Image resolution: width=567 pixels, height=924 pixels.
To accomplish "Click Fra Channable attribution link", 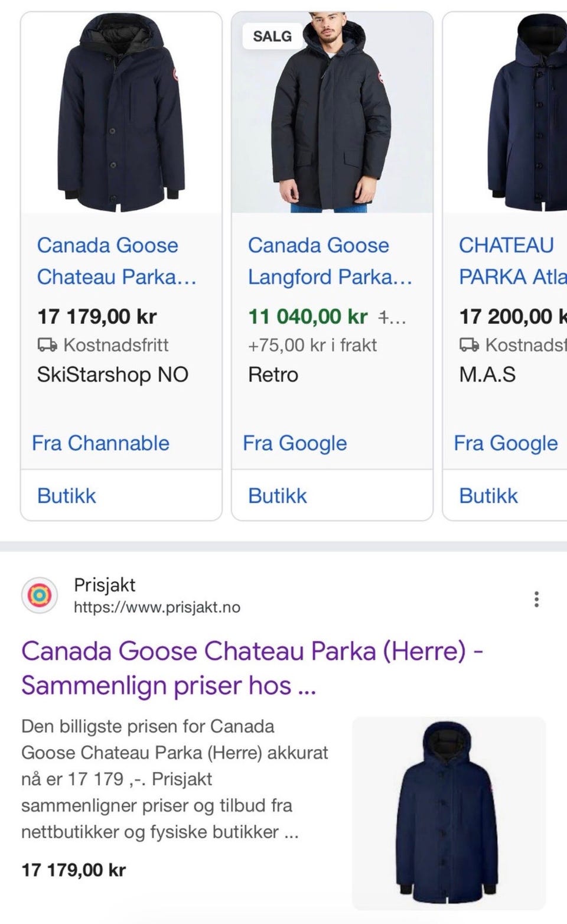I will coord(100,443).
